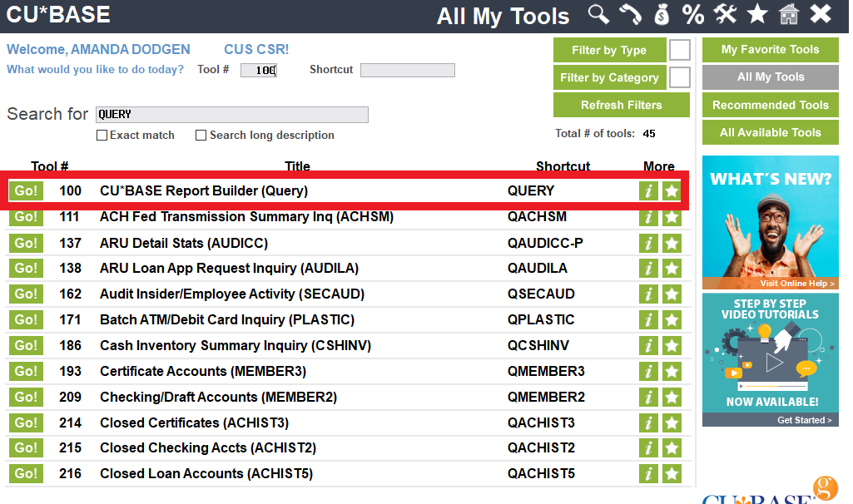853x504 pixels.
Task: Favorite the CU*BASE Report Builder tool
Action: click(x=672, y=190)
